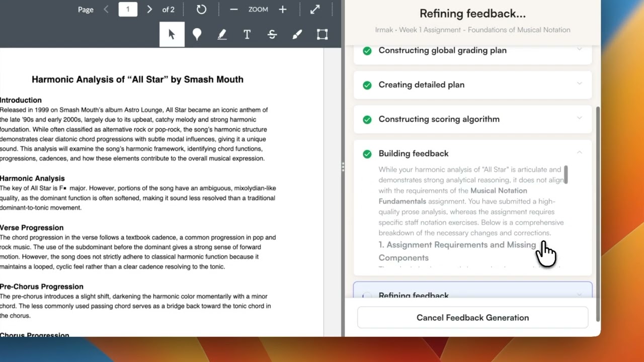644x362 pixels.
Task: Click the panel divider drag handle
Action: [x=343, y=167]
